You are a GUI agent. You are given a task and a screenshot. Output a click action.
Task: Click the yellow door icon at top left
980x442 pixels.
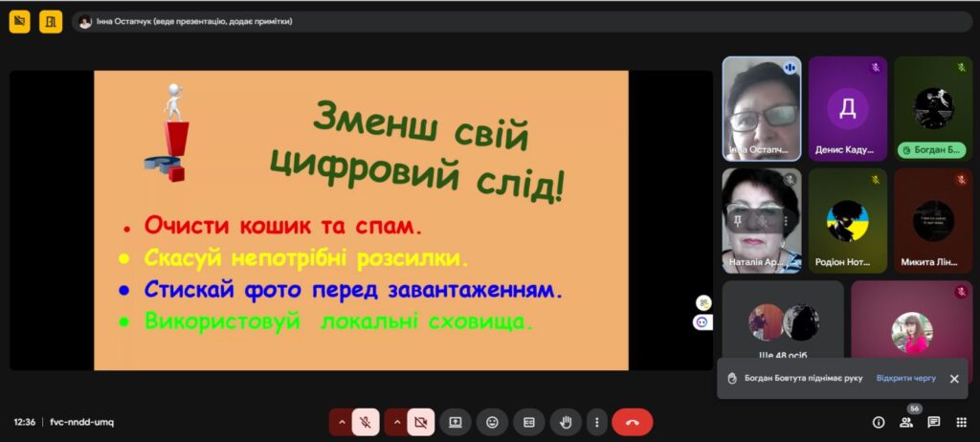click(51, 21)
